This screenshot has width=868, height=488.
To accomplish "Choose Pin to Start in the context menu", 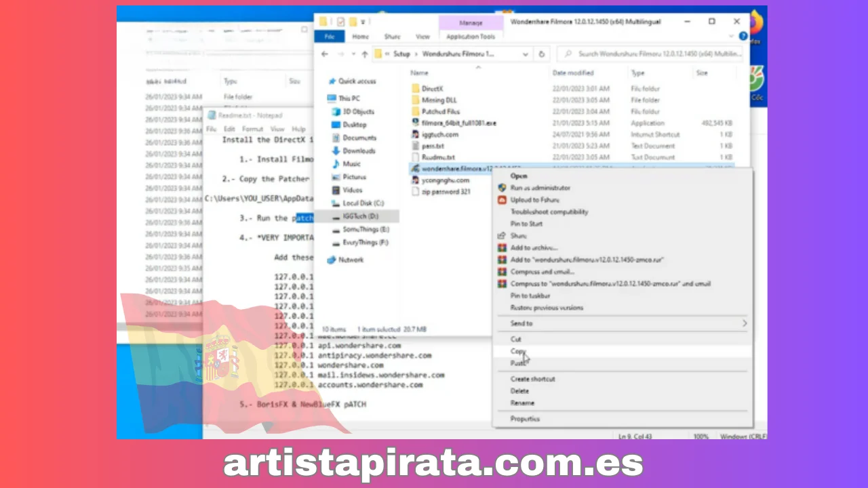I will [x=526, y=224].
